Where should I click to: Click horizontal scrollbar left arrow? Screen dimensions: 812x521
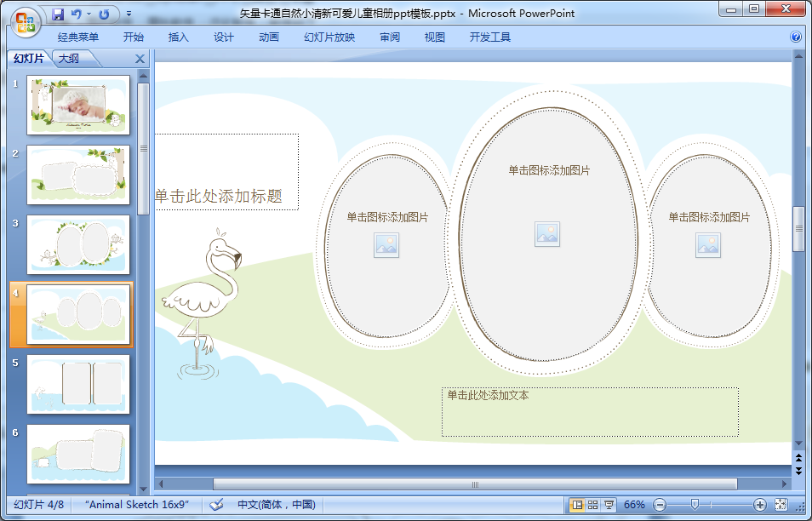(161, 484)
